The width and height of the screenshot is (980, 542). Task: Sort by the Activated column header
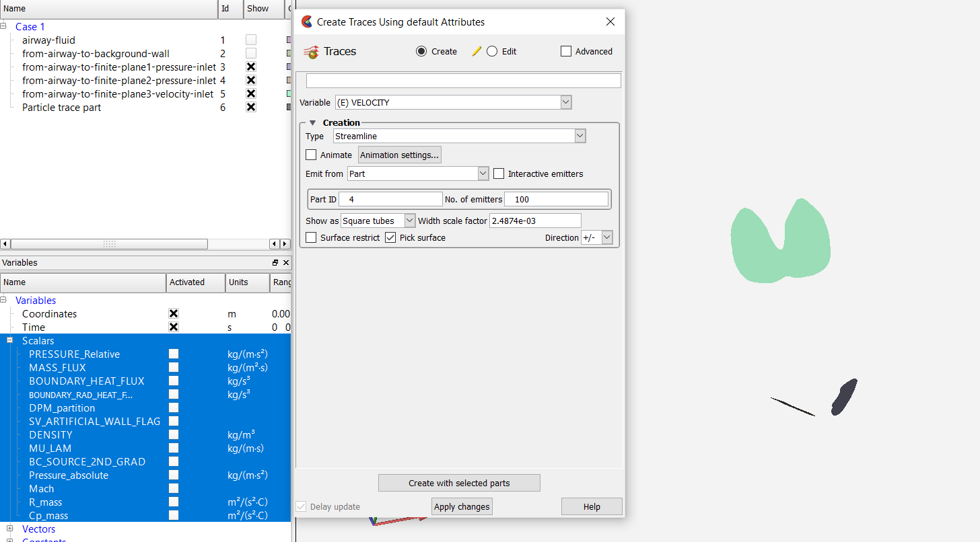pyautogui.click(x=196, y=282)
